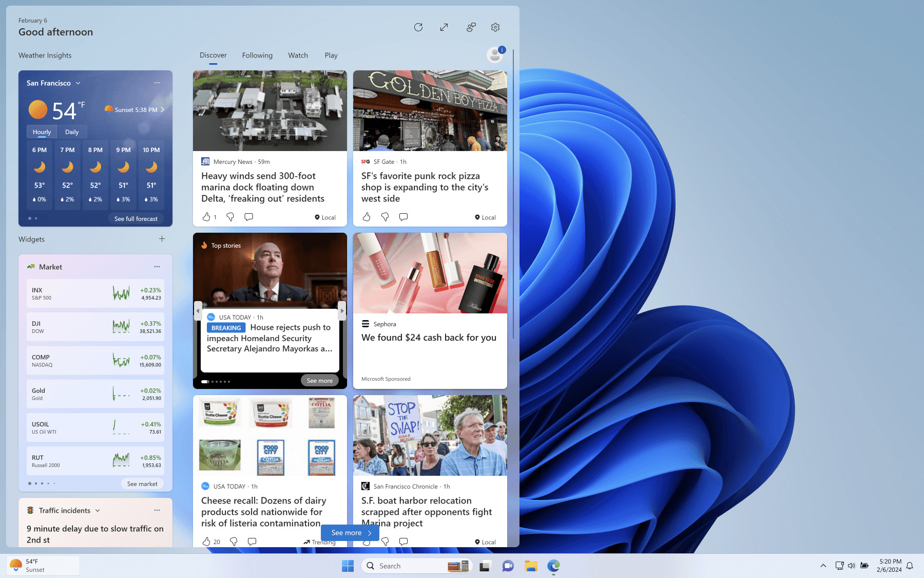
Task: Open the taskbar clock 5:20 PM
Action: click(x=890, y=566)
